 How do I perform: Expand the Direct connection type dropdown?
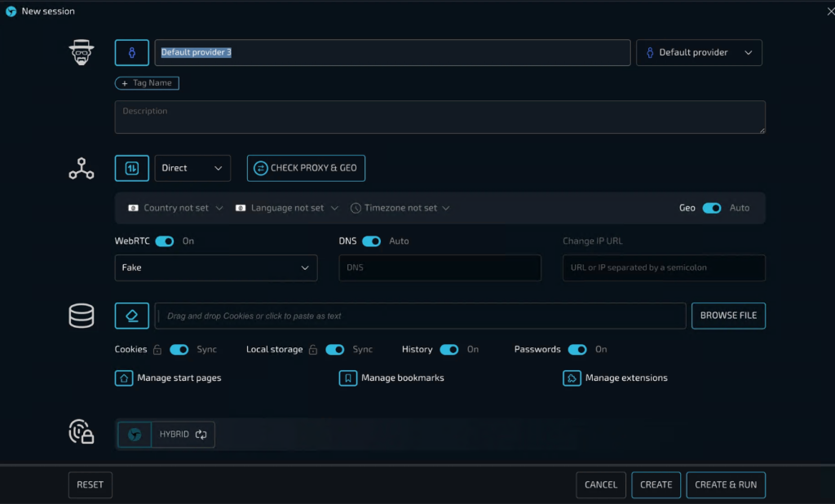pyautogui.click(x=192, y=168)
